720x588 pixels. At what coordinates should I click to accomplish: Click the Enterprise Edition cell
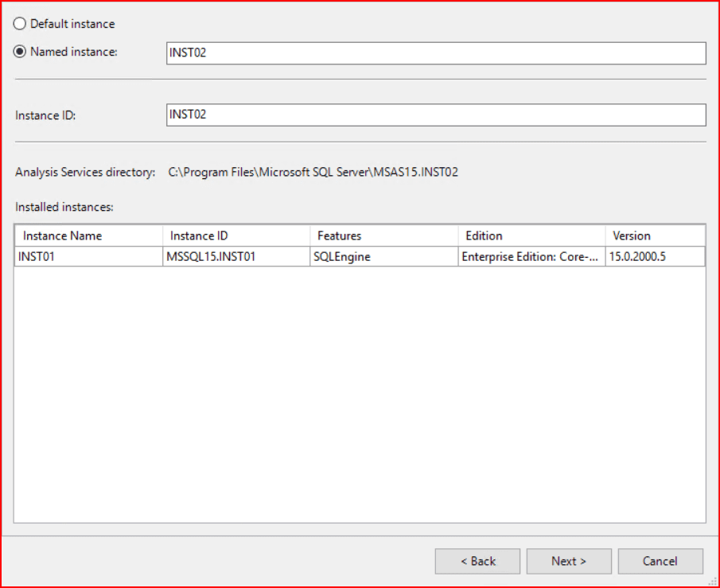[x=530, y=257]
